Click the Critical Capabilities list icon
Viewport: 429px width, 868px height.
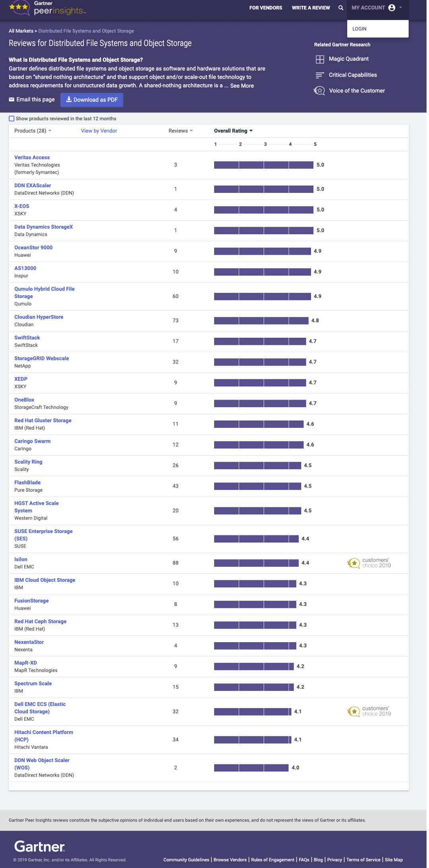click(x=320, y=75)
